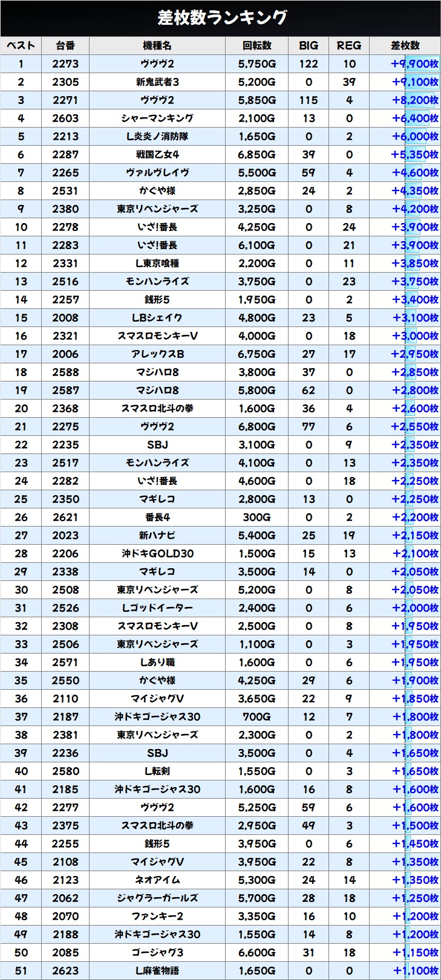
Task: Click the L炎炎ノ消防隊 entry
Action: [x=157, y=136]
